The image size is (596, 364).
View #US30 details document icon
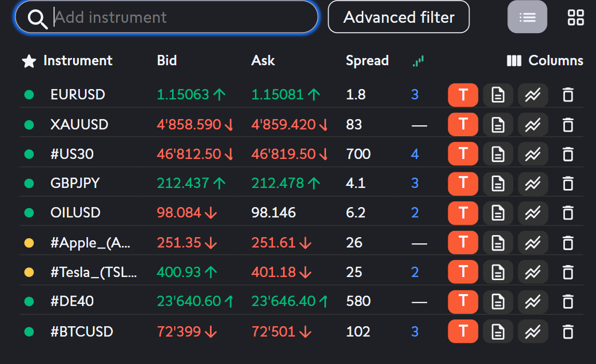(498, 154)
